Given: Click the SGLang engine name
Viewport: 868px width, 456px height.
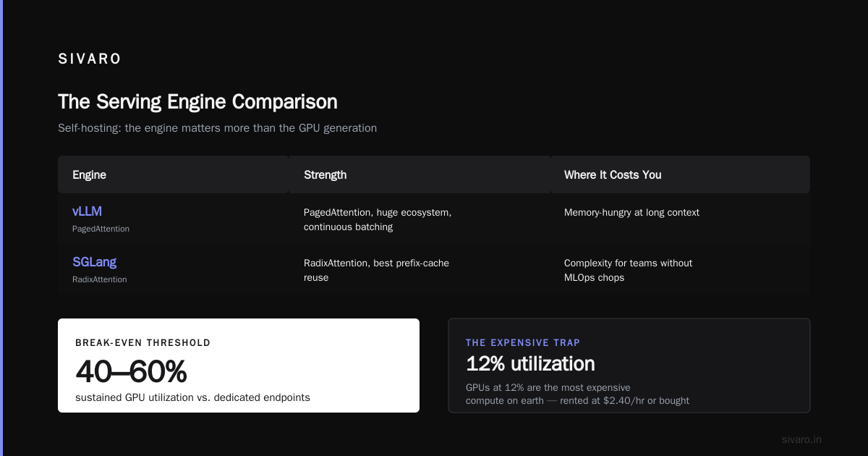Looking at the screenshot, I should click(x=94, y=262).
